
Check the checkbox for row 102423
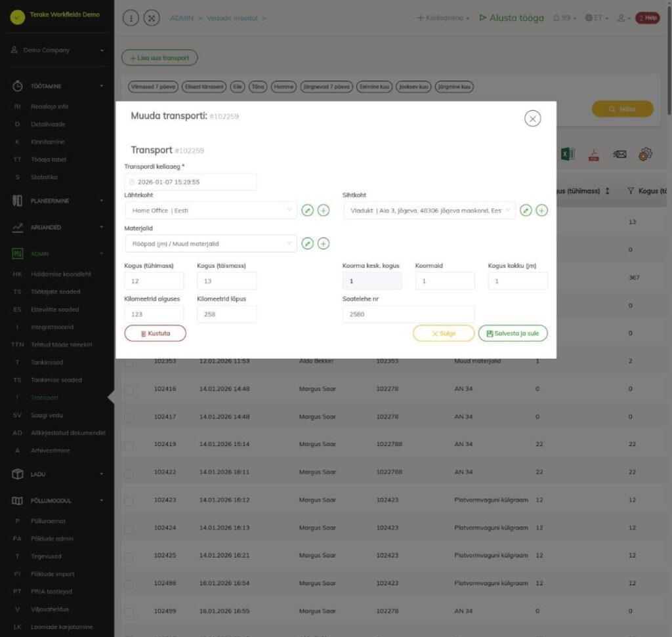(x=129, y=501)
